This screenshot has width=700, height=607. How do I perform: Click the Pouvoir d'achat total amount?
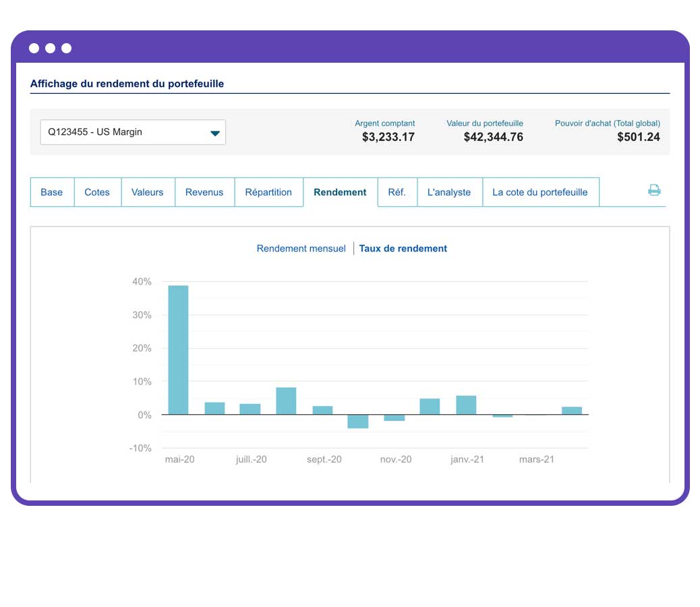[x=637, y=136]
